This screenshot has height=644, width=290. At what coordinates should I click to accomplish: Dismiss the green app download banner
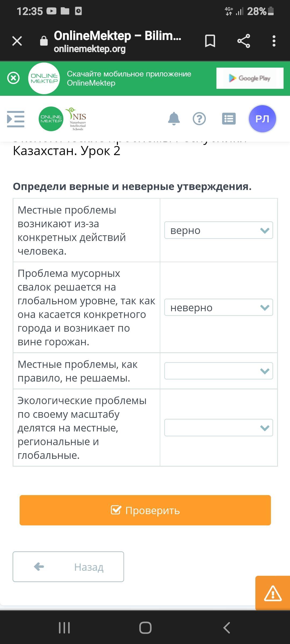pyautogui.click(x=13, y=78)
